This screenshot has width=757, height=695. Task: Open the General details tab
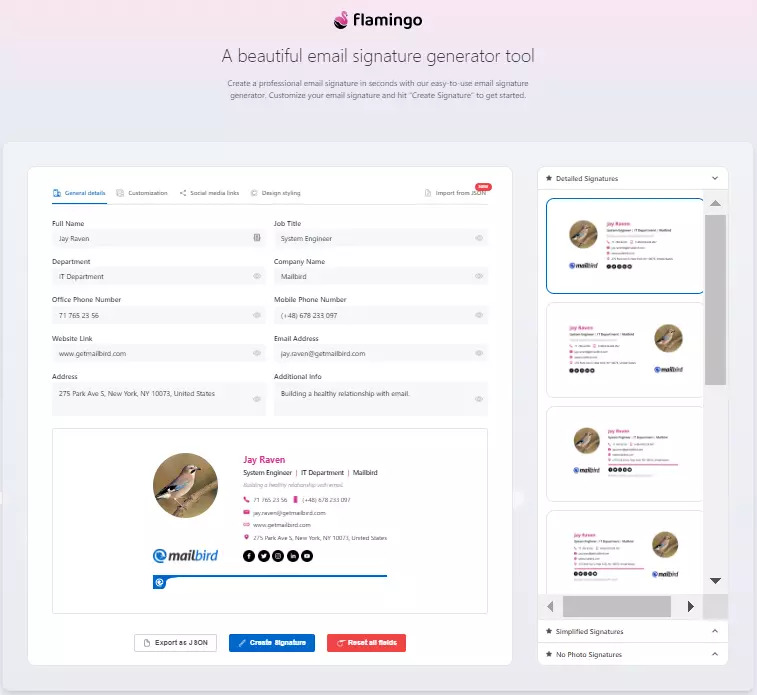click(x=79, y=193)
